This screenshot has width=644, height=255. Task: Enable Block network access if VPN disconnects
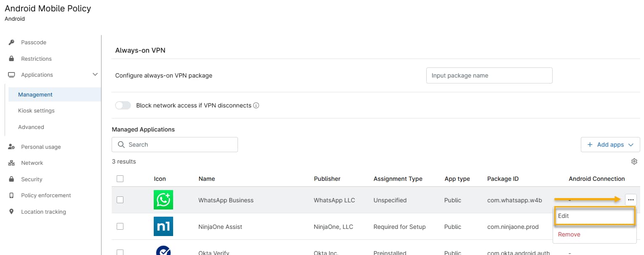tap(123, 105)
